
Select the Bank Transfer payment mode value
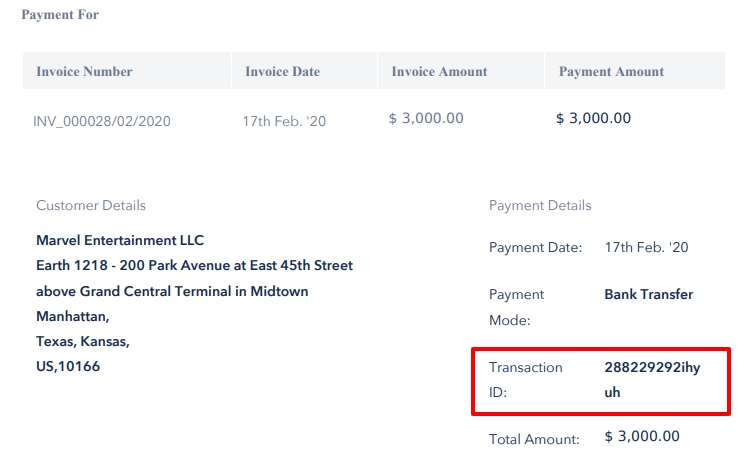click(x=648, y=294)
